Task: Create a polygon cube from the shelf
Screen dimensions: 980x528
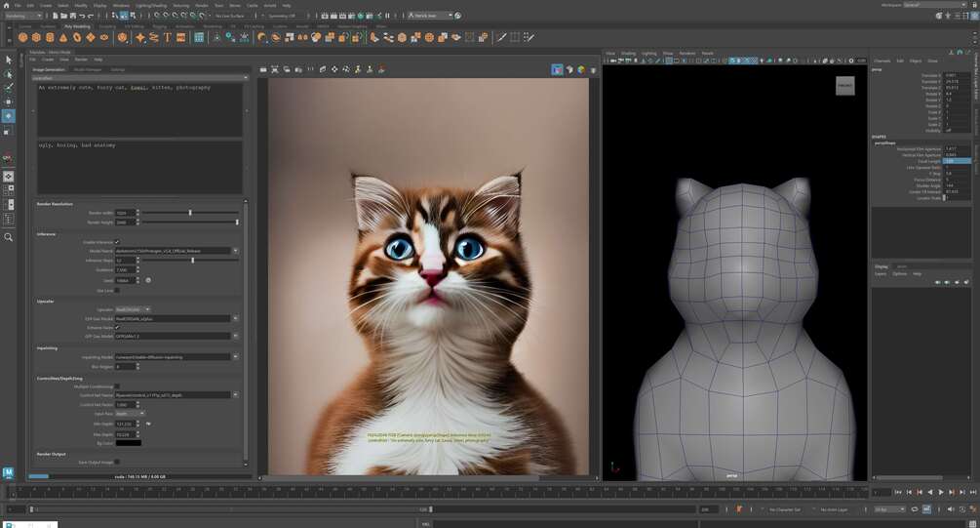Action: pyautogui.click(x=36, y=37)
